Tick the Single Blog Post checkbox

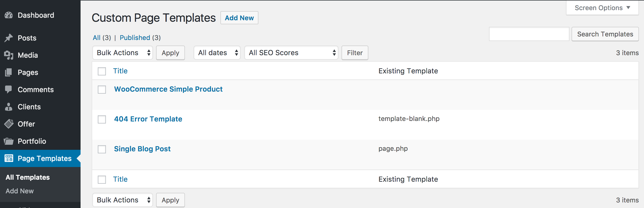[102, 149]
